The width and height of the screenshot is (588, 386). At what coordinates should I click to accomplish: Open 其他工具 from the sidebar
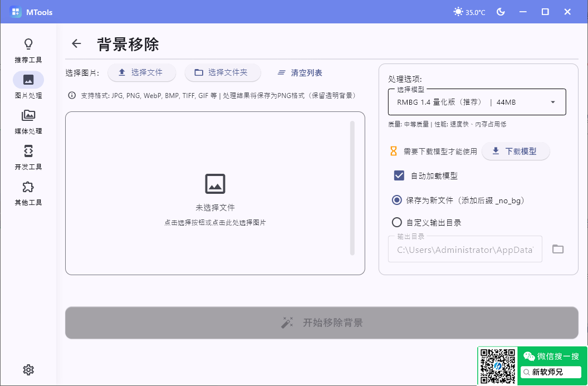click(28, 192)
